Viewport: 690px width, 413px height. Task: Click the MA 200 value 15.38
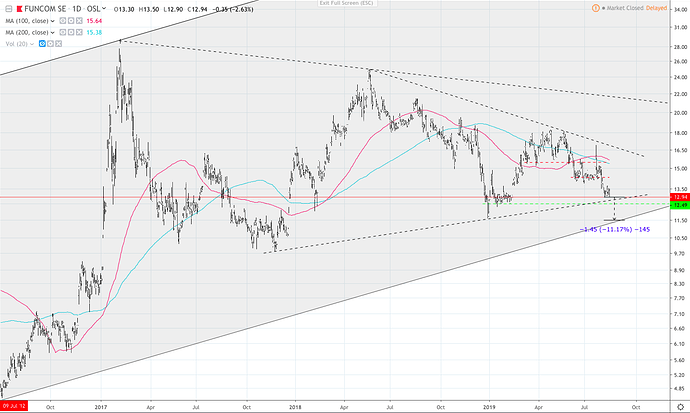click(94, 32)
